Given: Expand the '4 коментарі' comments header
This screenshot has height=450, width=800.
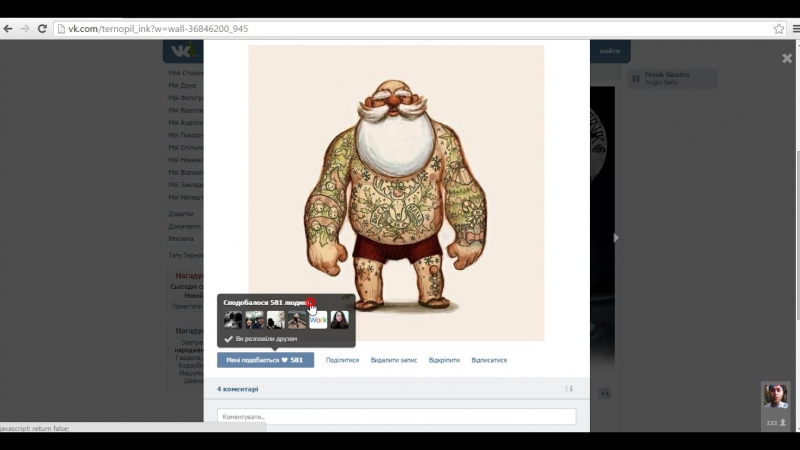Looking at the screenshot, I should click(238, 389).
